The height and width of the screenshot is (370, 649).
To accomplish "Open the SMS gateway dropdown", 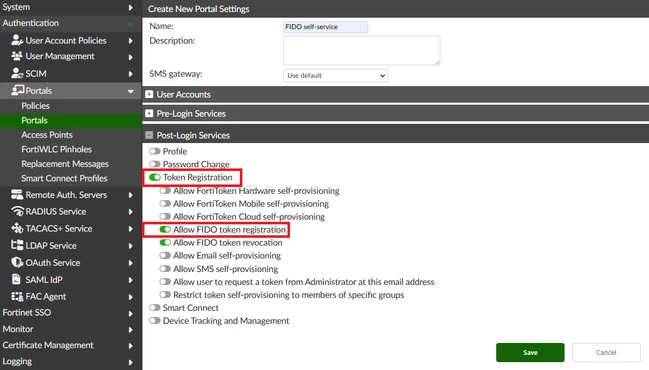I will [335, 76].
